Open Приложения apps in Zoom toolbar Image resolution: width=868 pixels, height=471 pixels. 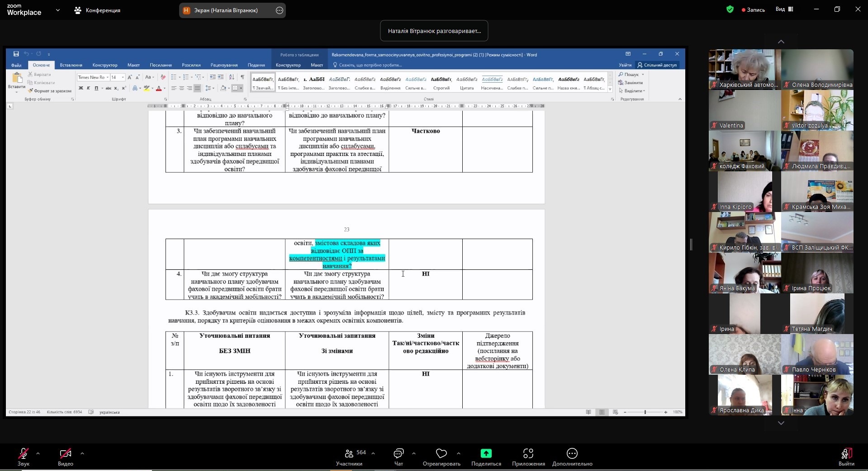point(528,454)
